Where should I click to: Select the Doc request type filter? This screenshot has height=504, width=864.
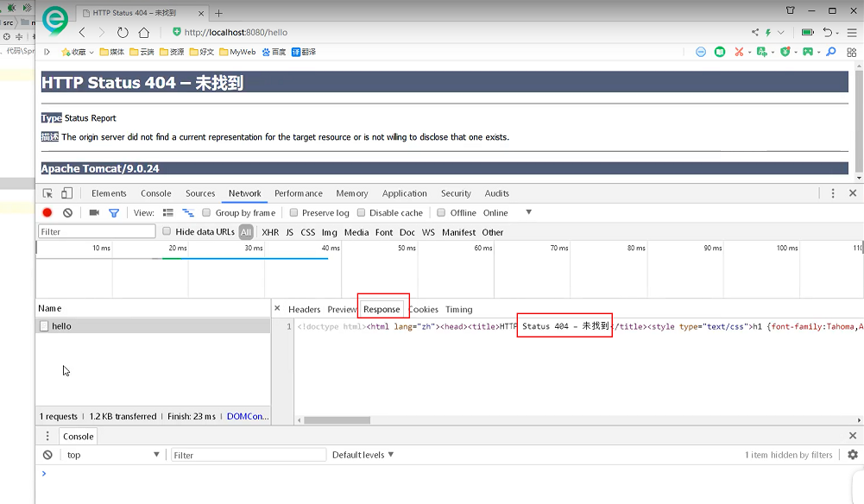407,232
